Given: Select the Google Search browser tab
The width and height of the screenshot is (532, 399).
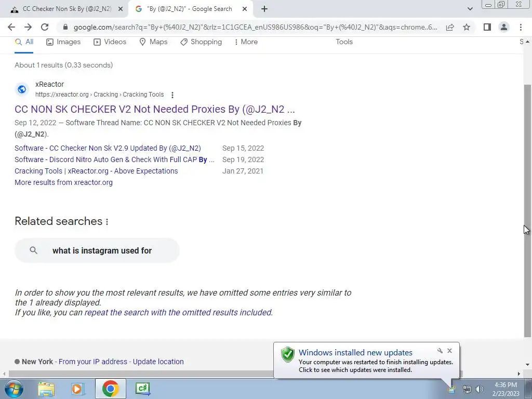Looking at the screenshot, I should pos(189,9).
